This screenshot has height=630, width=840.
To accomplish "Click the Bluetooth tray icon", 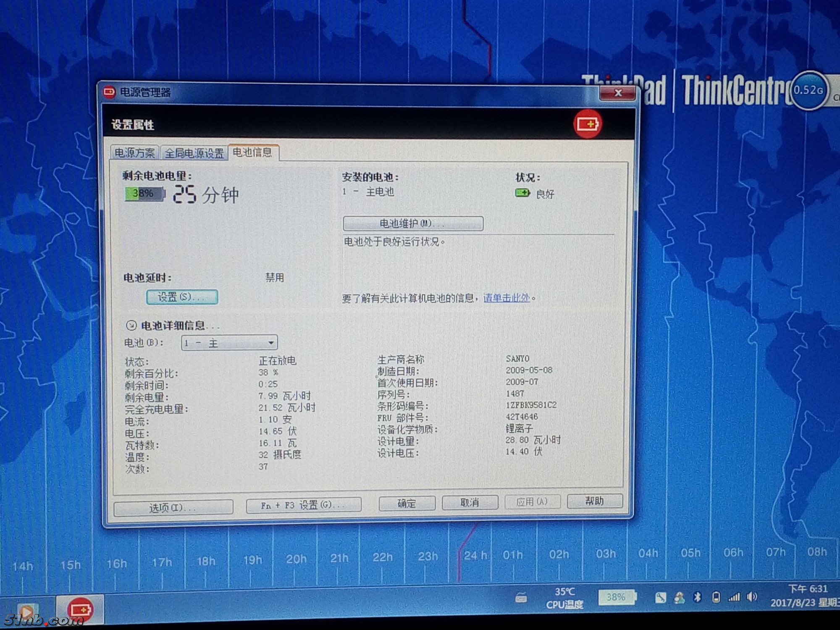I will coord(698,597).
